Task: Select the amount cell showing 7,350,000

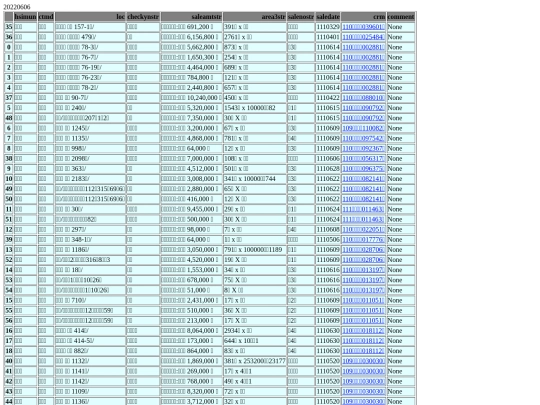Action: (191, 118)
